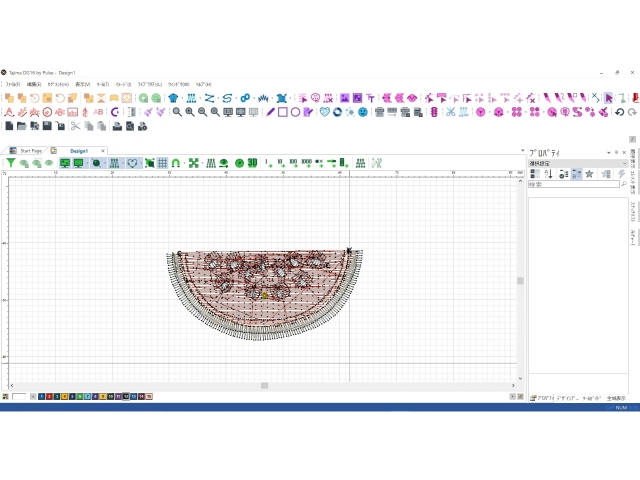Open the properties panel combo box dropdown
This screenshot has width=640, height=480.
(x=624, y=163)
